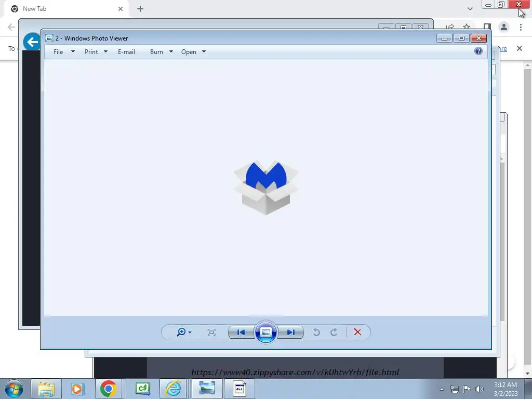Open Windows Explorer from the taskbar
The image size is (532, 399).
coord(46,389)
